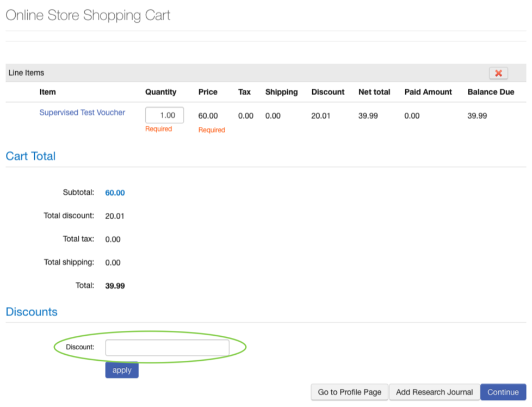Screen dimensions: 532x407
Task: Select the Item column header
Action: [x=47, y=92]
